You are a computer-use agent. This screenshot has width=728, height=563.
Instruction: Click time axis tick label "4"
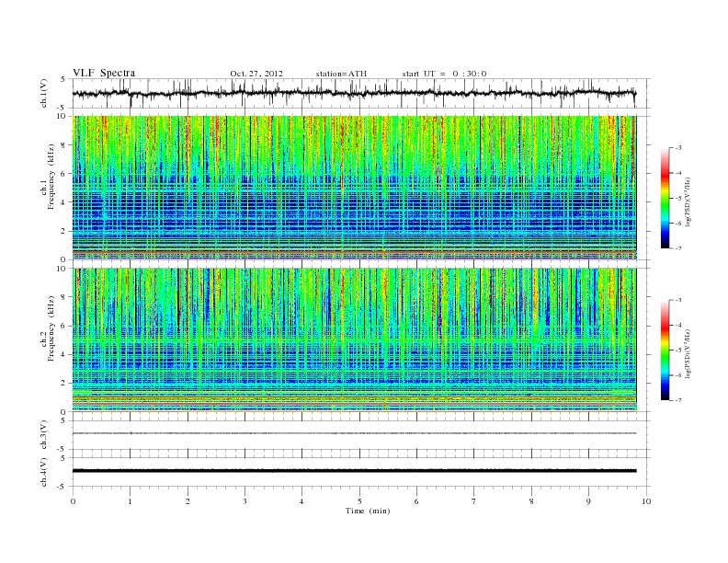click(x=301, y=501)
